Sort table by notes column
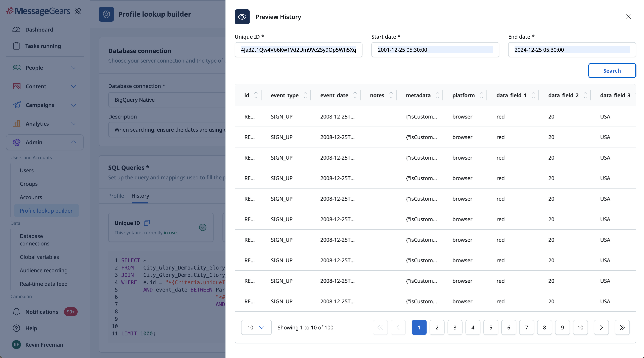 pos(391,95)
